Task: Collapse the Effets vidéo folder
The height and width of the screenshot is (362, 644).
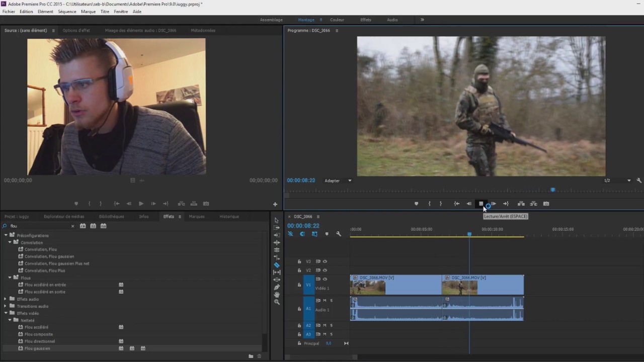Action: 6,313
